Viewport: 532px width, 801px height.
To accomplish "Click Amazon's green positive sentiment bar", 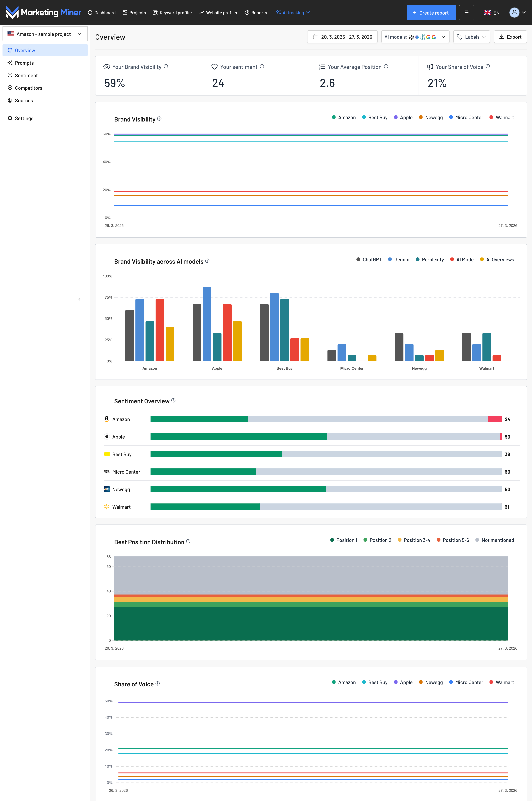I will point(199,419).
